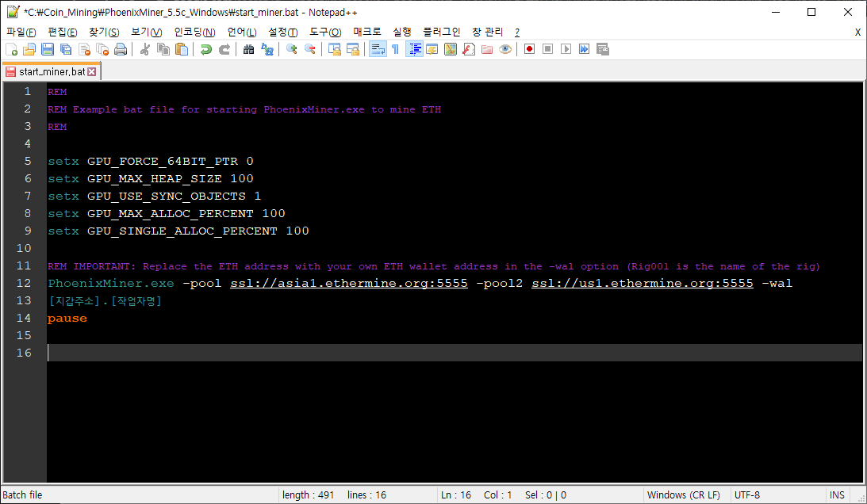Viewport: 867px width, 504px height.
Task: Click the Batch file language status field
Action: [140, 494]
